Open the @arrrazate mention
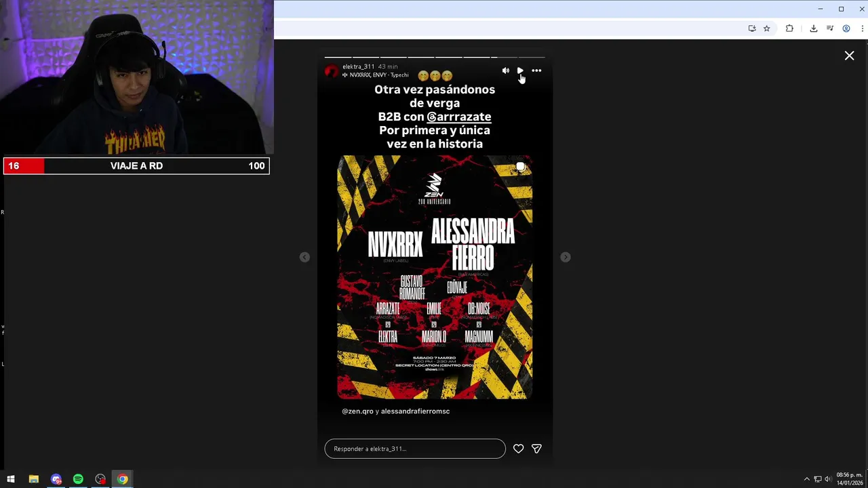Viewport: 868px width, 488px height. click(x=459, y=117)
